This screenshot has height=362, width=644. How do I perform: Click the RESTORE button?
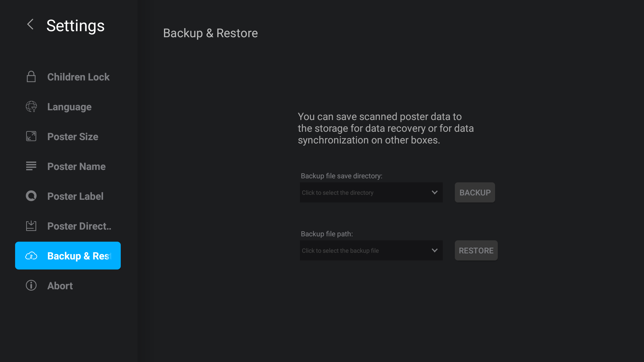tap(476, 250)
